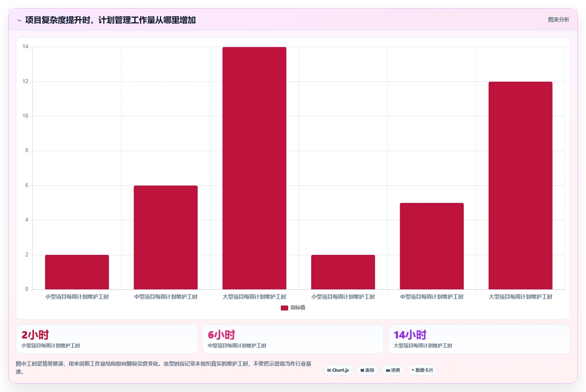Click the y-axis tick label 10

point(26,116)
